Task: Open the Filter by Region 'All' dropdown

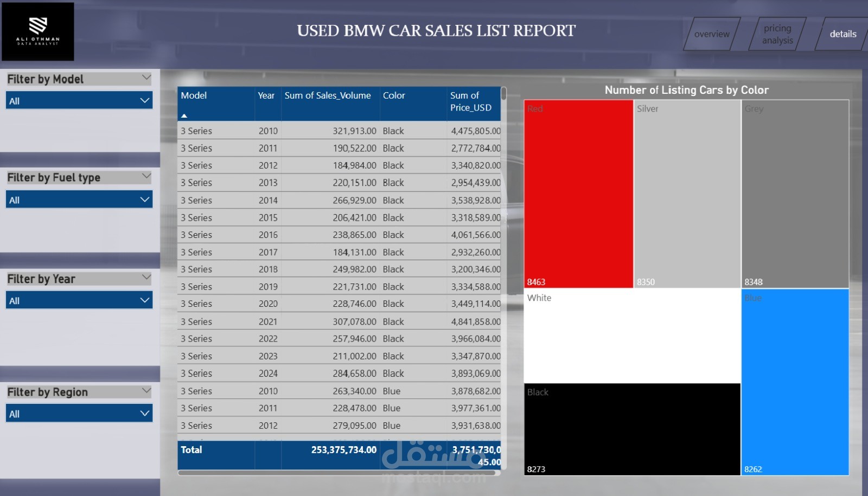Action: [79, 414]
